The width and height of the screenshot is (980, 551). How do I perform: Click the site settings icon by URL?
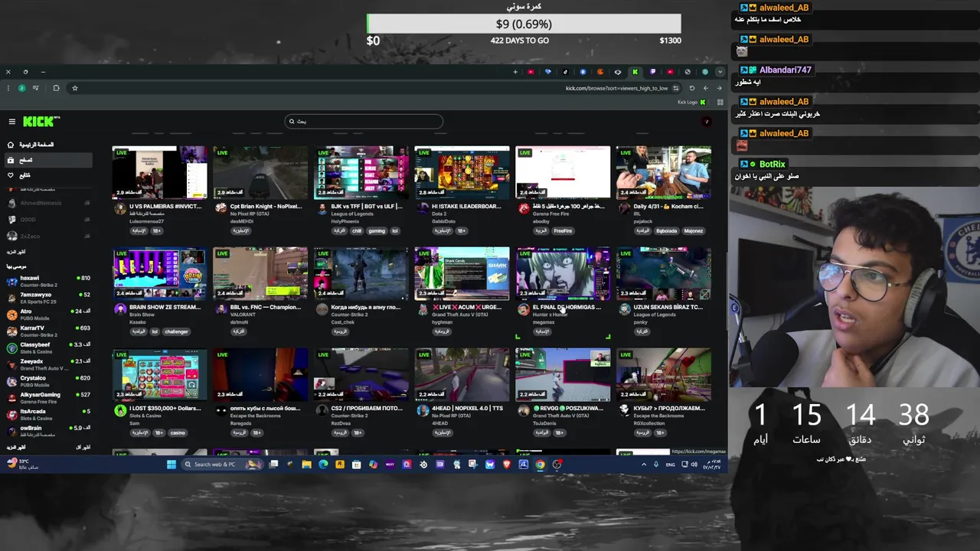675,88
